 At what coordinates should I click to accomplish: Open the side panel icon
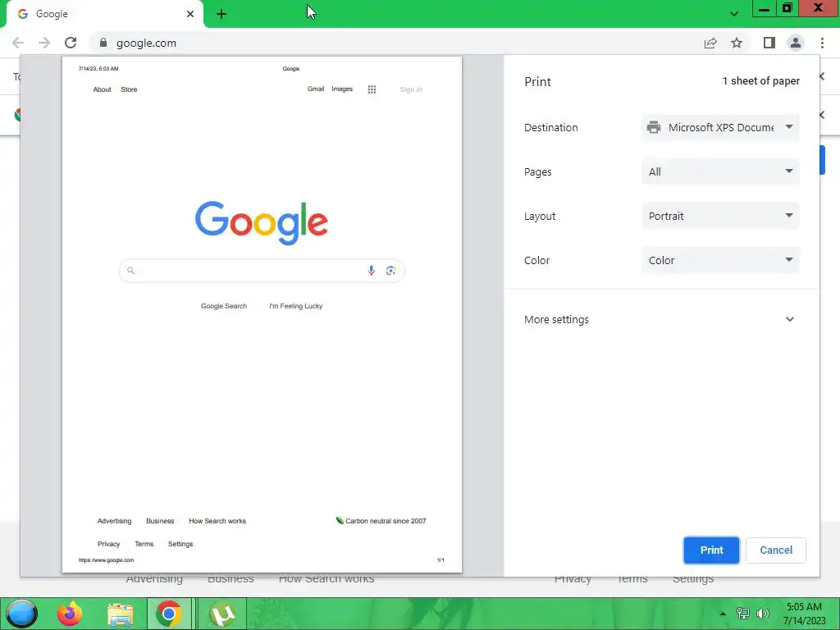point(769,43)
